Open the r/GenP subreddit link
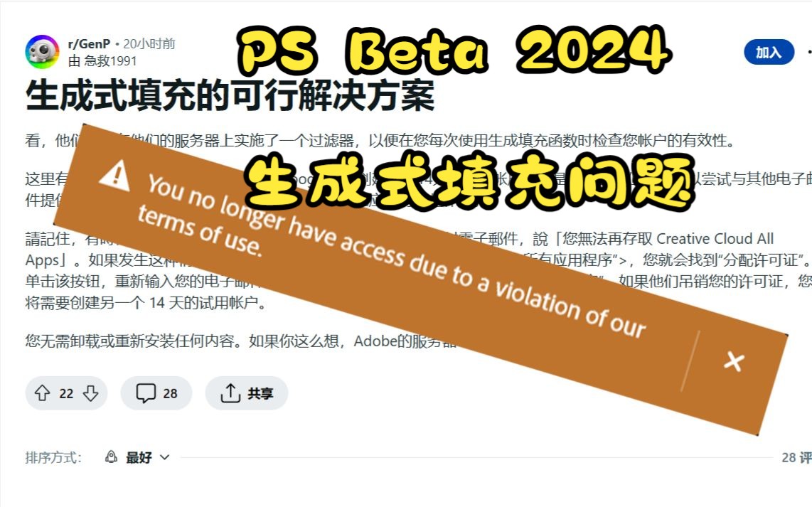 coord(89,44)
